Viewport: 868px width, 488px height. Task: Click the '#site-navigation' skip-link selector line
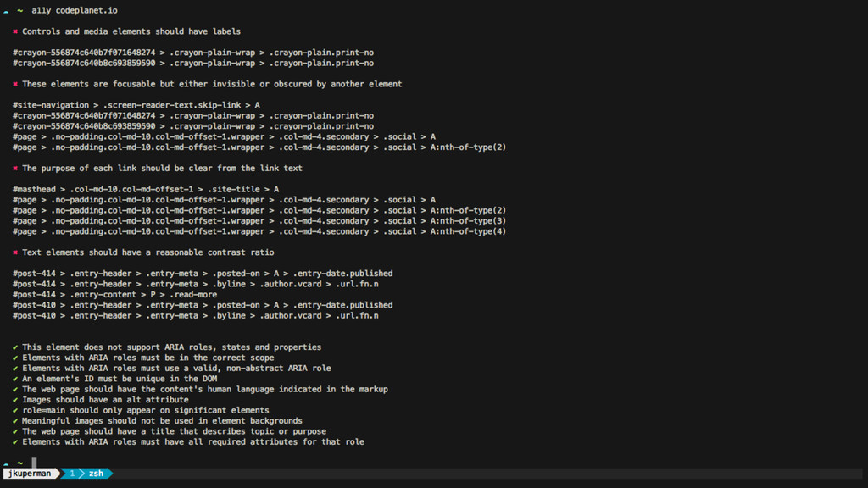pyautogui.click(x=136, y=105)
